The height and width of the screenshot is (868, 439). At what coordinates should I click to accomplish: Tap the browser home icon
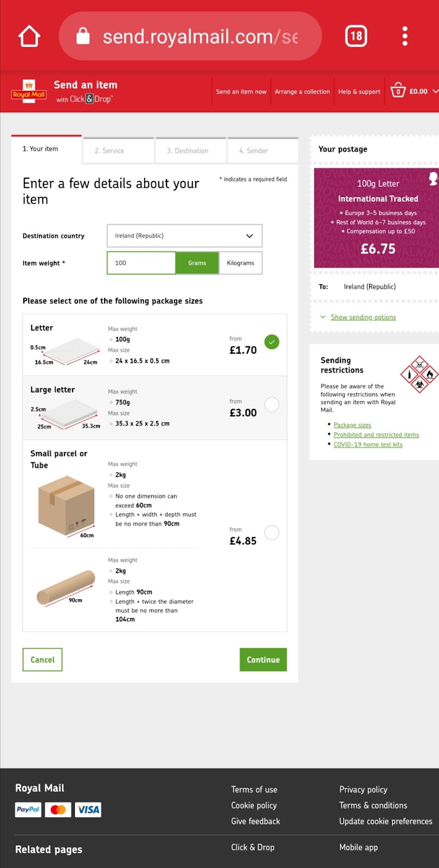29,36
